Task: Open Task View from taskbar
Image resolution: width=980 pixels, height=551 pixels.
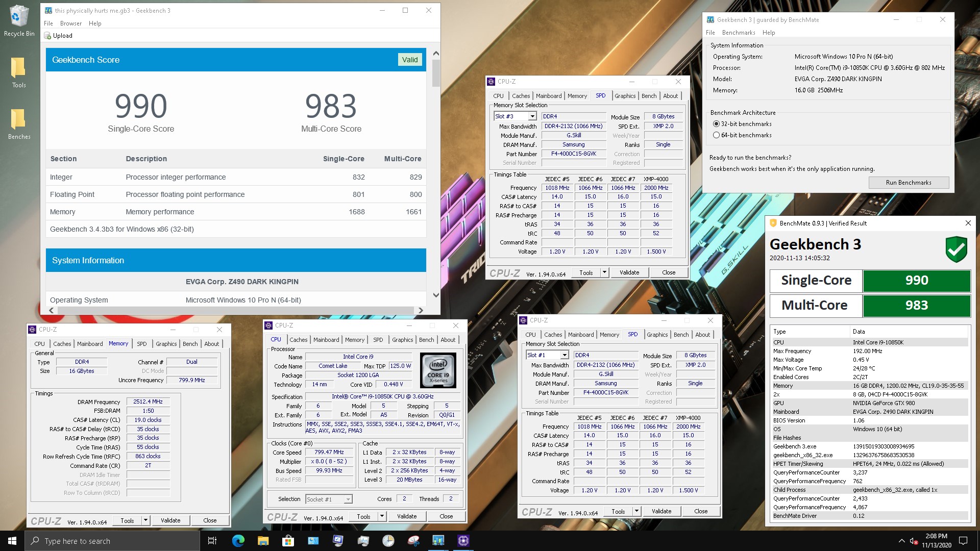Action: 212,541
